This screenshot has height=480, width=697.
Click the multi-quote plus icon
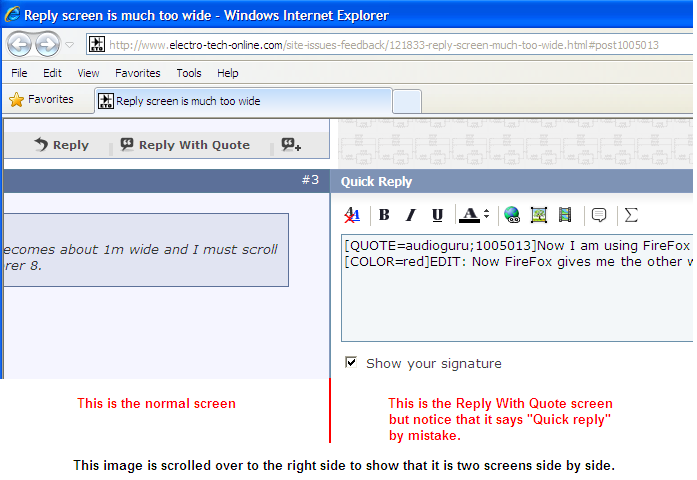291,145
